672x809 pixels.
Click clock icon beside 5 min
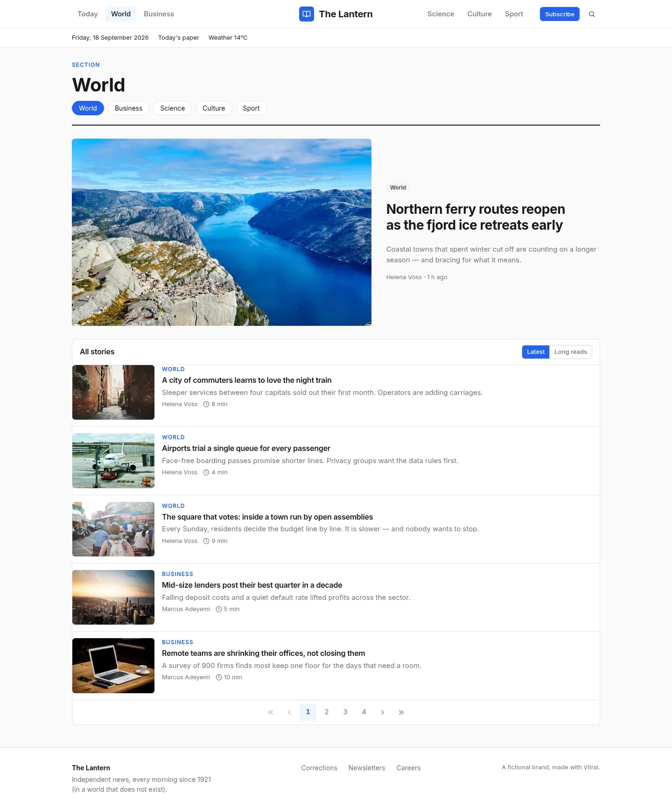[218, 609]
